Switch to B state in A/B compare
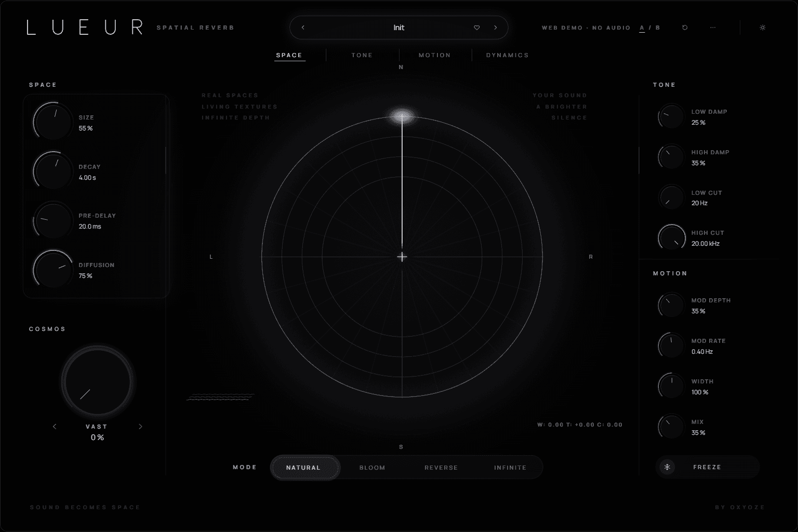This screenshot has height=532, width=798. click(658, 28)
